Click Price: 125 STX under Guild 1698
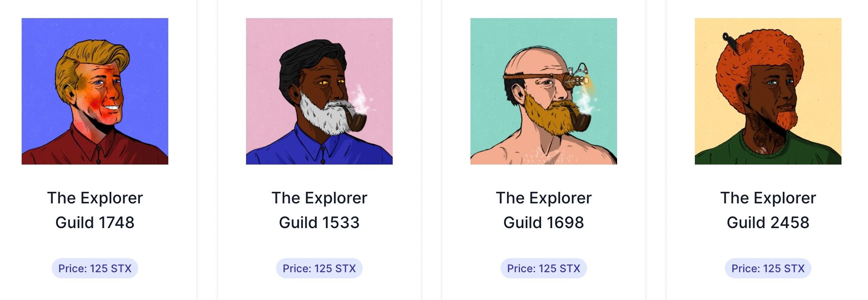868x300 pixels. 544,268
